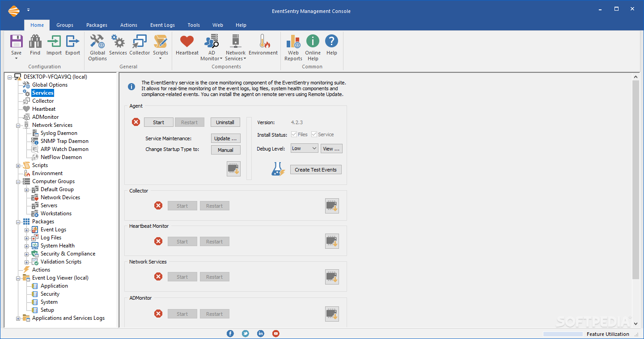644x339 pixels.
Task: Open the Save dropdown arrow
Action: click(17, 59)
